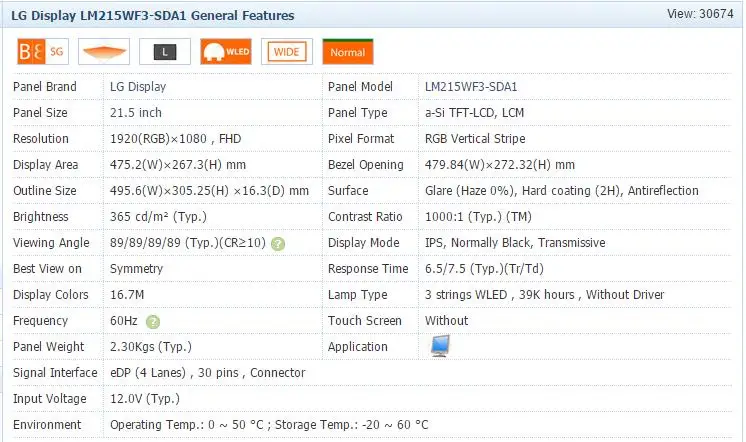Click the Contrast Ratio label
Viewport: 746px width, 442px height.
coord(365,216)
